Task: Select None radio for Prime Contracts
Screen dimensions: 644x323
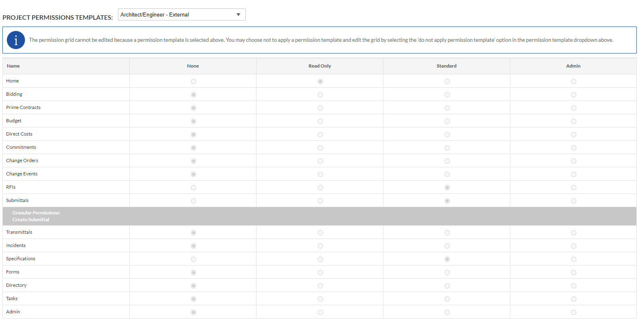Action: click(193, 108)
